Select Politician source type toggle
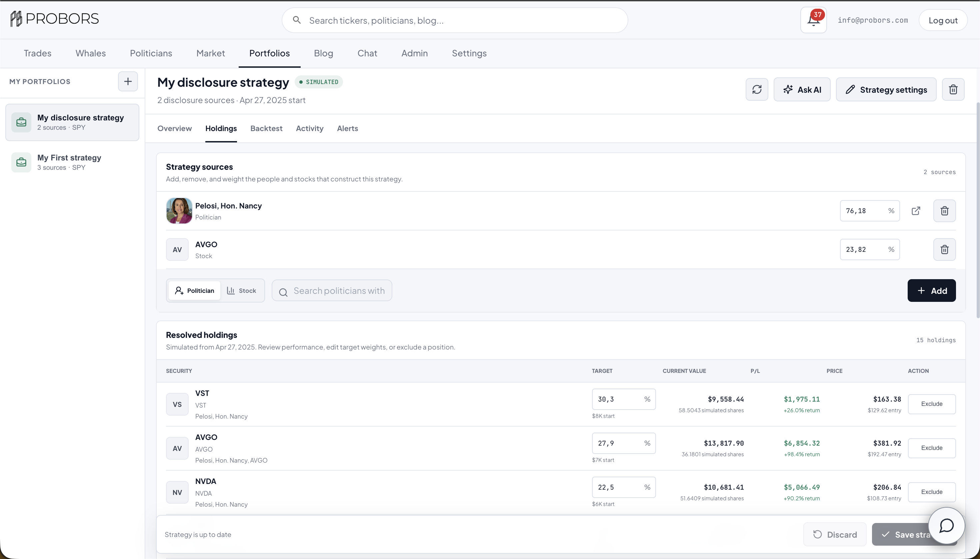980x559 pixels. pyautogui.click(x=195, y=291)
